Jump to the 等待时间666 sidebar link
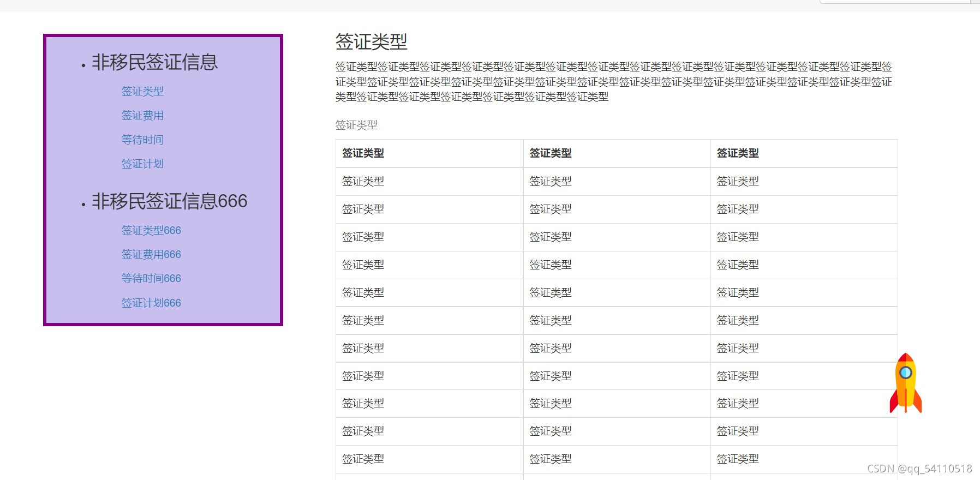 [x=151, y=278]
